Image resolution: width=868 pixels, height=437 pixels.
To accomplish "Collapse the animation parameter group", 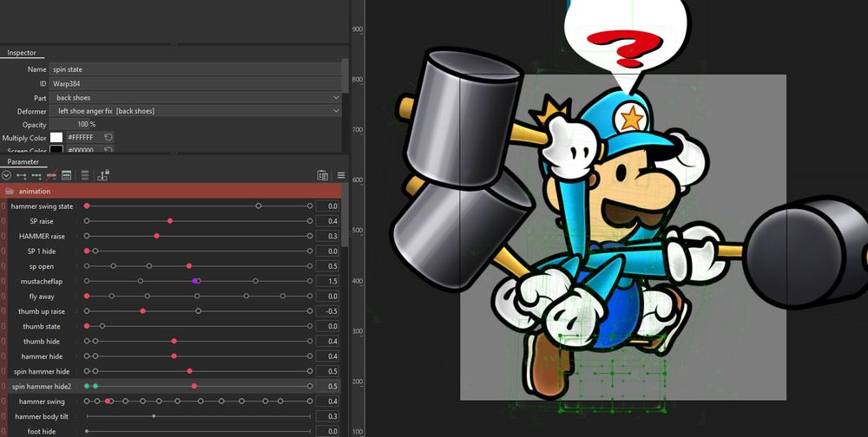I will (x=170, y=191).
